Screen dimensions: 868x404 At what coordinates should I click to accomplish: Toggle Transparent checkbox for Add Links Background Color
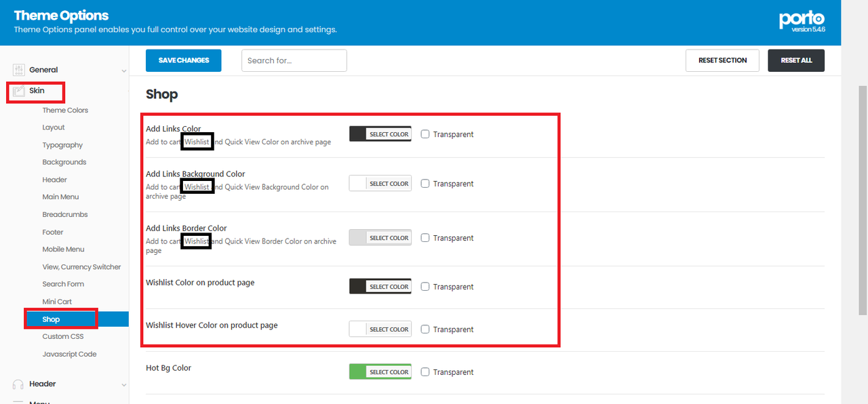pos(425,184)
